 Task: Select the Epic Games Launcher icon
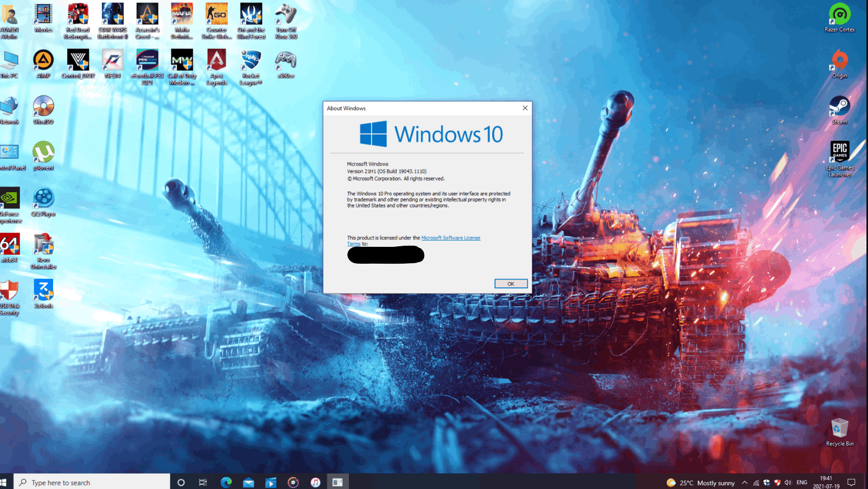tap(840, 159)
